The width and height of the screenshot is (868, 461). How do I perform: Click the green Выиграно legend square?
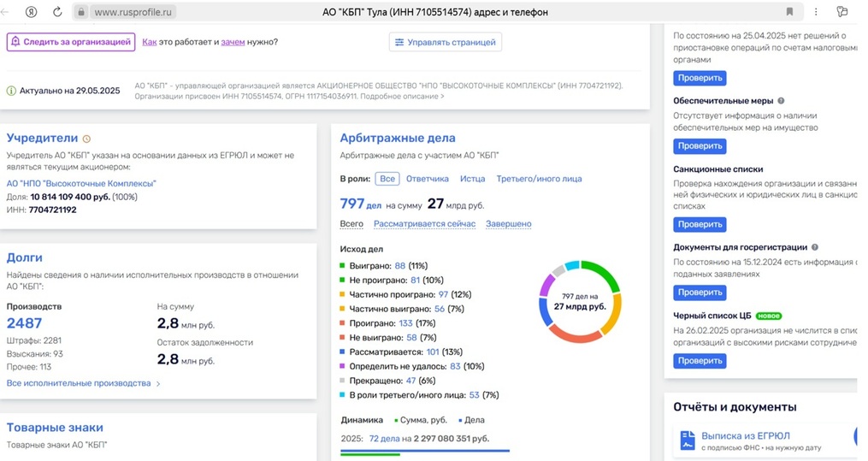point(343,266)
